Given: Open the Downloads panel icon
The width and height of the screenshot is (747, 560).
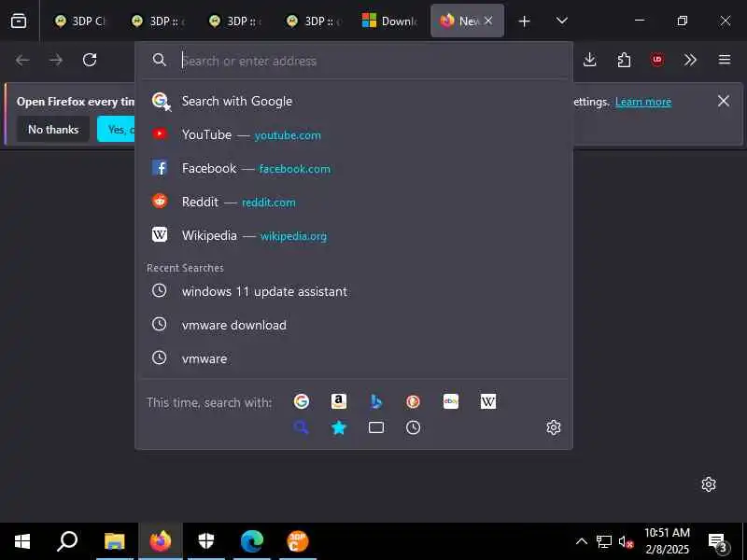Looking at the screenshot, I should point(590,60).
